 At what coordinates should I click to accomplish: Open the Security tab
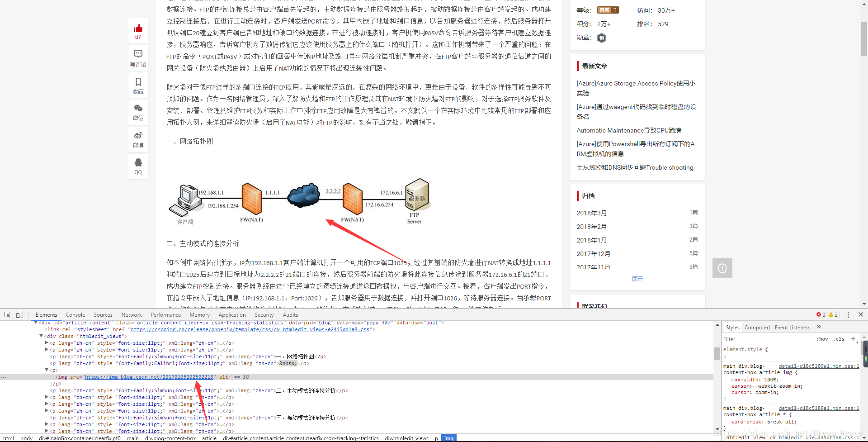[x=264, y=315]
